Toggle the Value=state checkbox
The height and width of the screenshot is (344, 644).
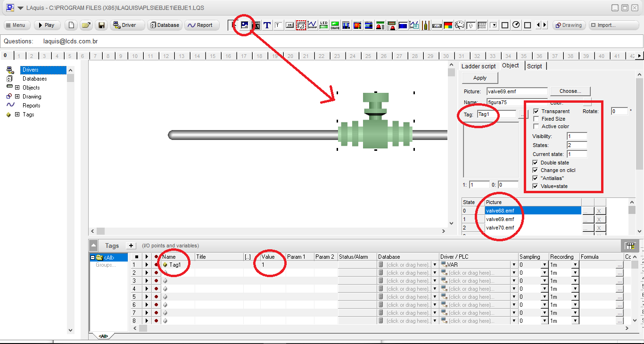point(535,186)
